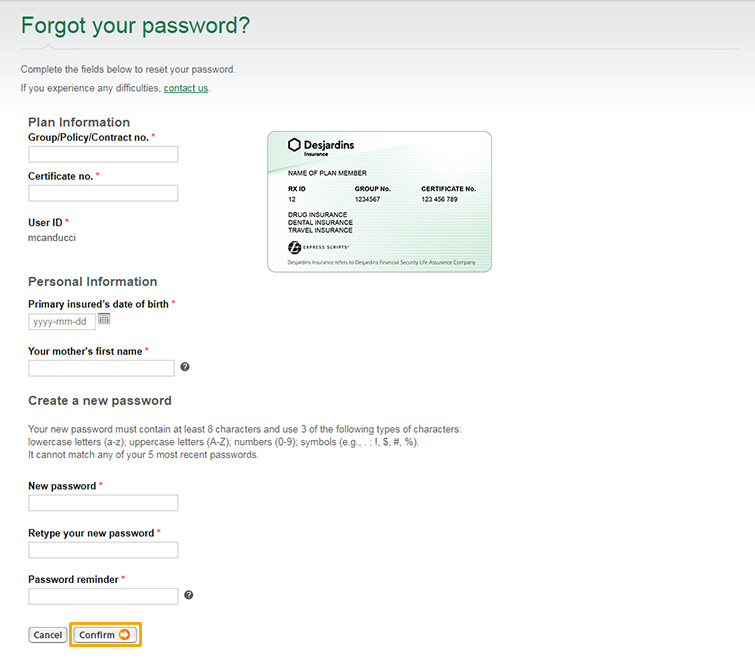Screen dimensions: 755x664
Task: Click into the Password reminder field
Action: [x=103, y=596]
